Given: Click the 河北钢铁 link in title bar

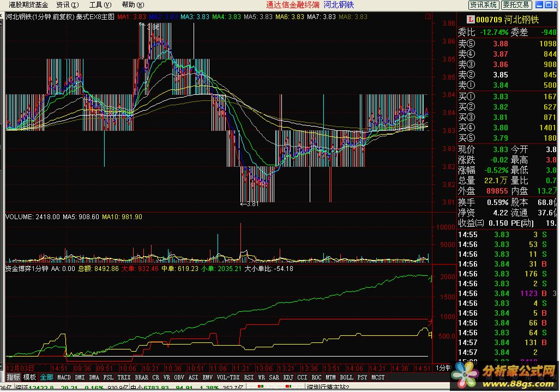Looking at the screenshot, I should [x=339, y=5].
